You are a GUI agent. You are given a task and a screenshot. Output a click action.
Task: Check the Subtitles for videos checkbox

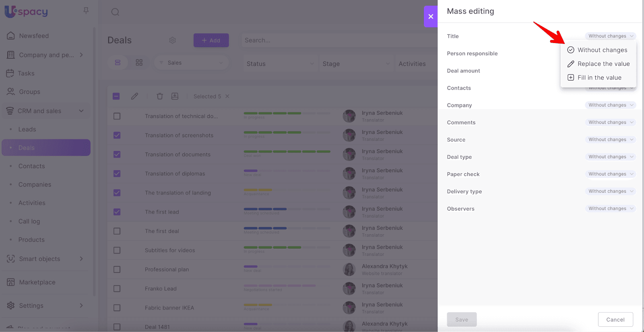tap(117, 250)
